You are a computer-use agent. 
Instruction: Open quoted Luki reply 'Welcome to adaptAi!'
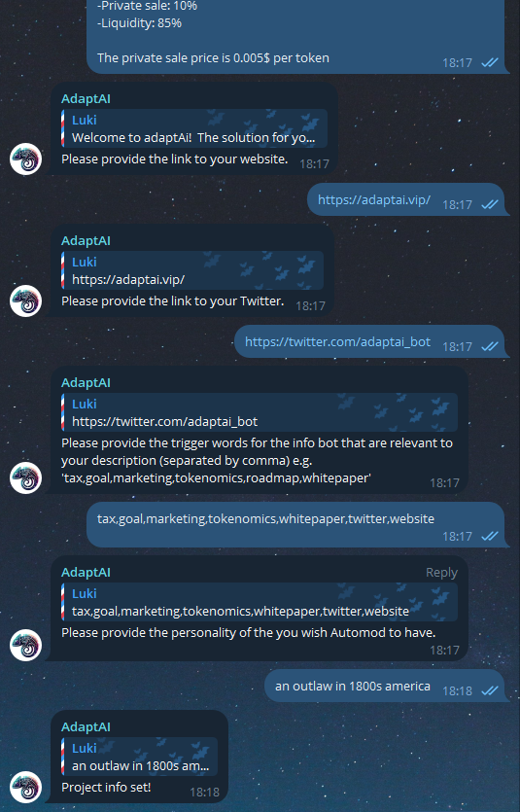194,128
